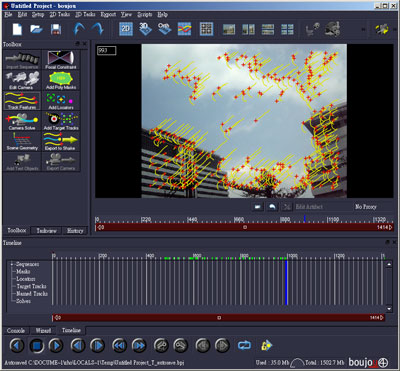Image resolution: width=400 pixels, height=371 pixels.
Task: Select the four-view layout icon
Action: coord(287,29)
